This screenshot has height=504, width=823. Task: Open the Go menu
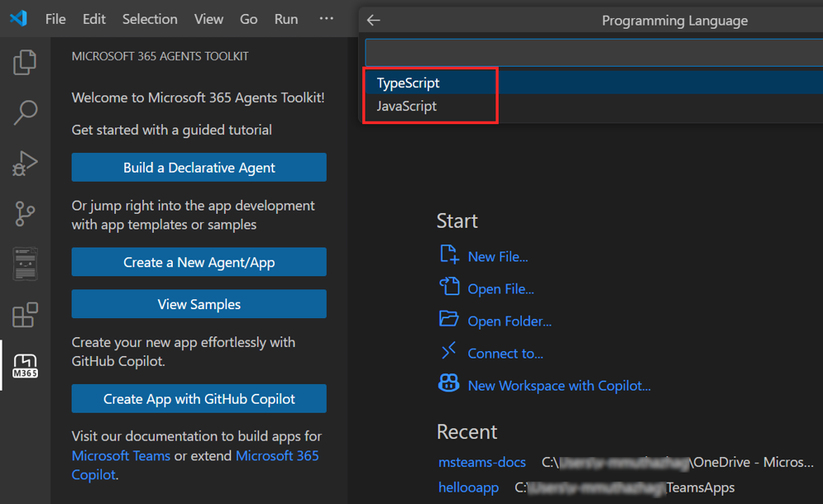(x=249, y=20)
